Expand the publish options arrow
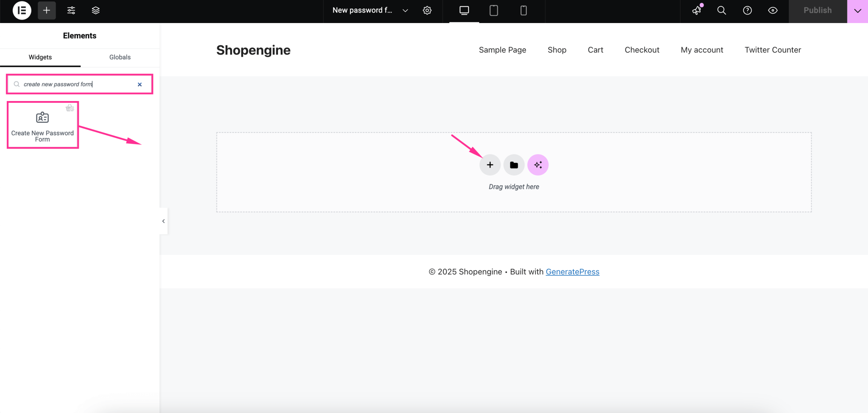 point(857,11)
